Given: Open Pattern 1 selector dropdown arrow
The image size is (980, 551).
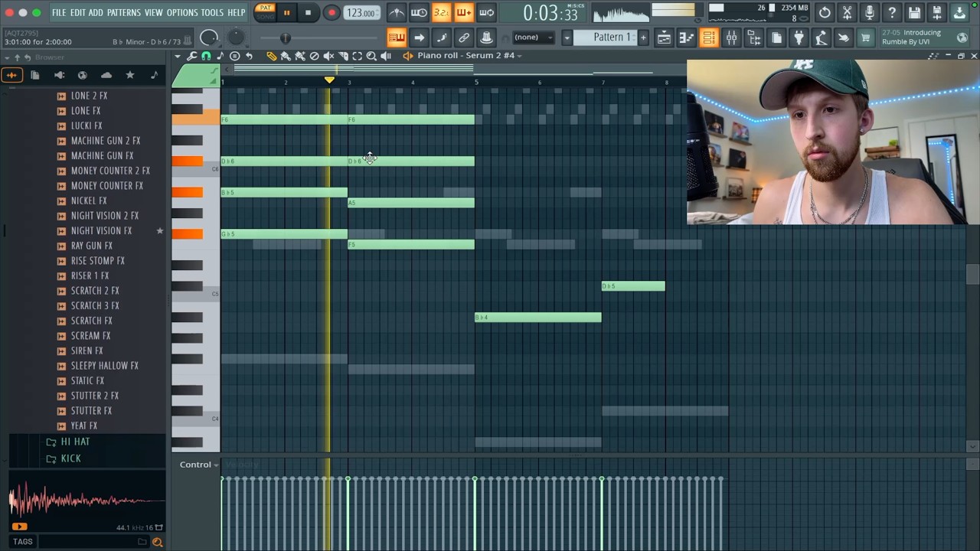Looking at the screenshot, I should point(567,37).
